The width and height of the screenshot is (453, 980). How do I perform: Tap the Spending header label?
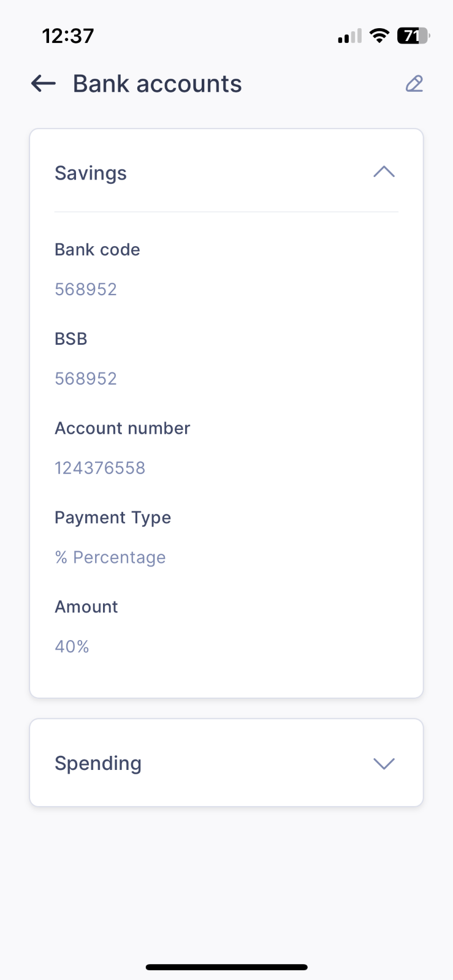98,764
